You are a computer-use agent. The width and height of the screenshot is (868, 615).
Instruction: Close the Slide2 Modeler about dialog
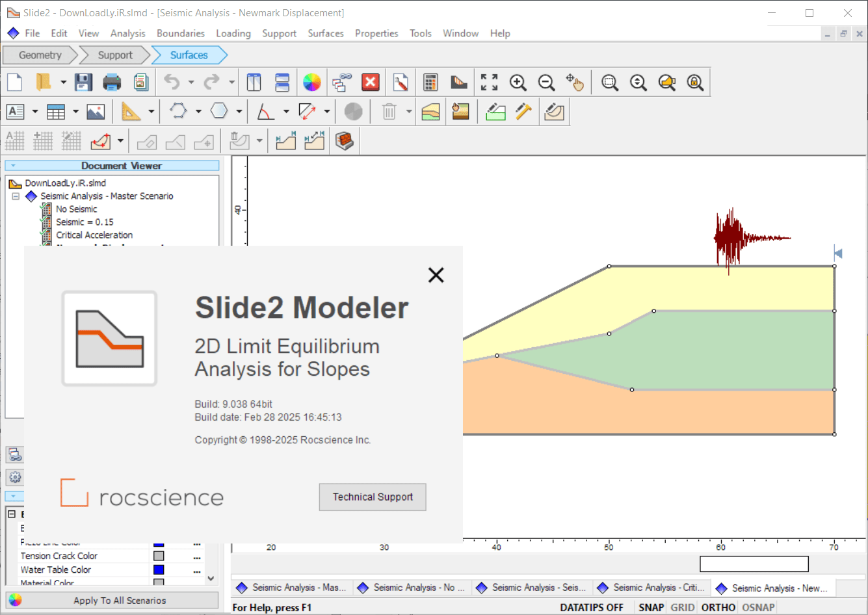pyautogui.click(x=436, y=275)
